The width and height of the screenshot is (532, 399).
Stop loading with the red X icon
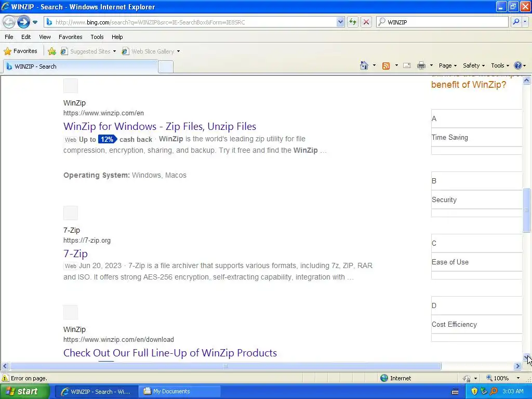[x=366, y=22]
